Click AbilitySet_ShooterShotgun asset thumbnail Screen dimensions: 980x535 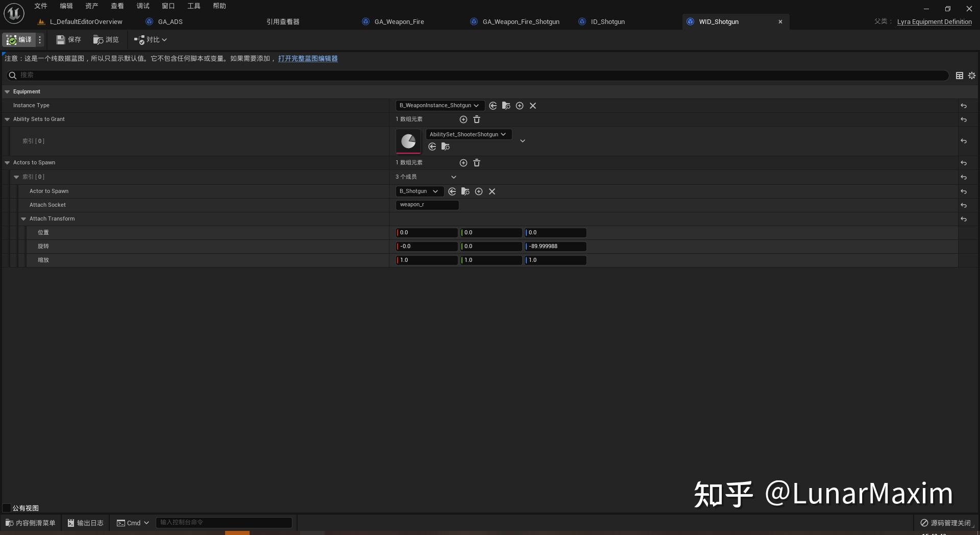(x=408, y=141)
